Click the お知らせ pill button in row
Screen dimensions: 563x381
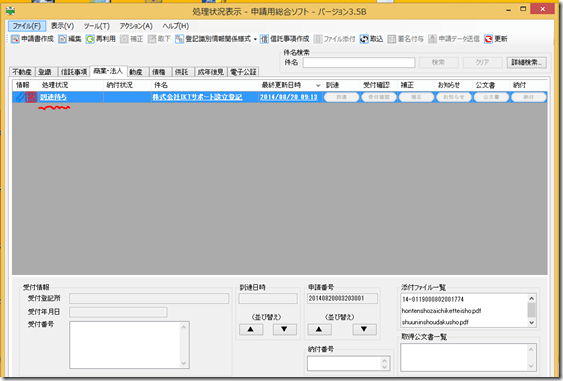coord(453,97)
